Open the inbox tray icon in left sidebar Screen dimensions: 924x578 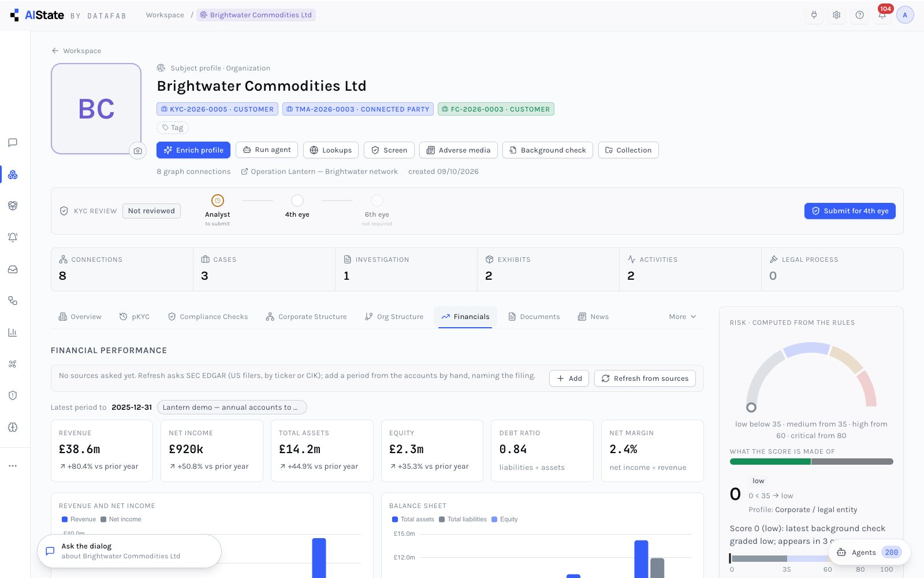(x=13, y=269)
